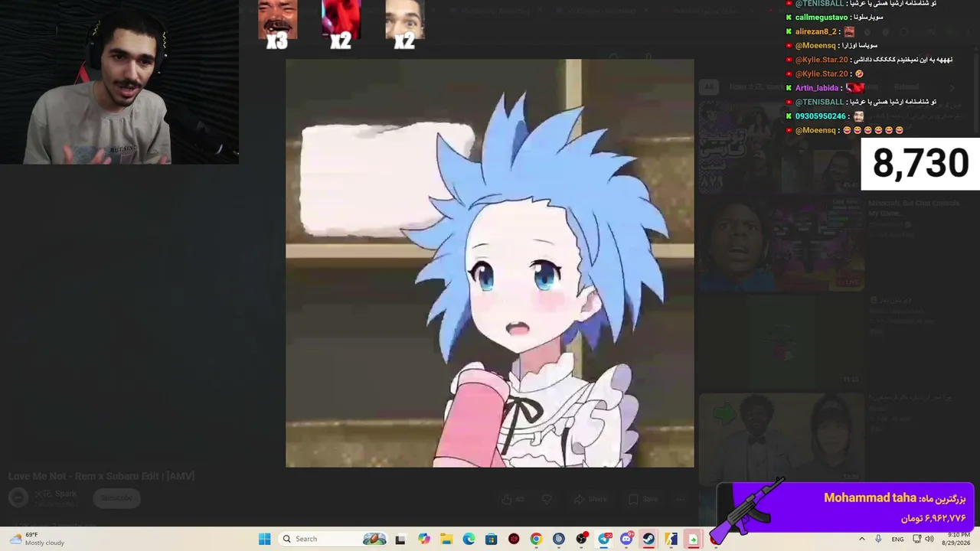This screenshot has height=551, width=980.
Task: Open the File Explorer taskbar icon
Action: pos(446,539)
